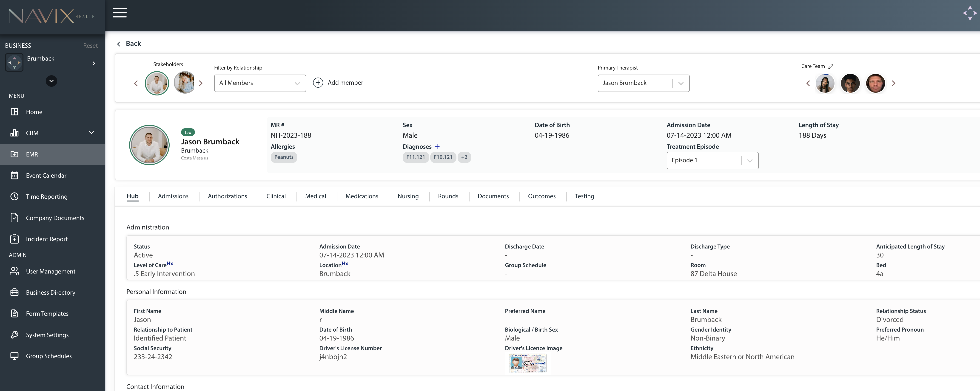Switch to the Medications tab
980x391 pixels.
point(362,196)
